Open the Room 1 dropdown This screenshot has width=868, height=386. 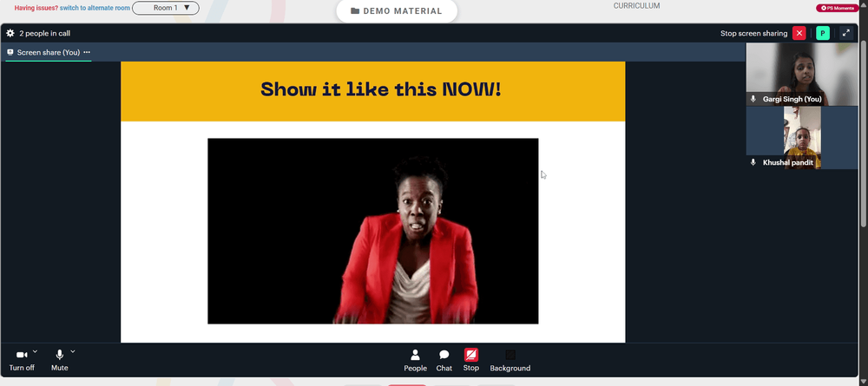[x=166, y=8]
